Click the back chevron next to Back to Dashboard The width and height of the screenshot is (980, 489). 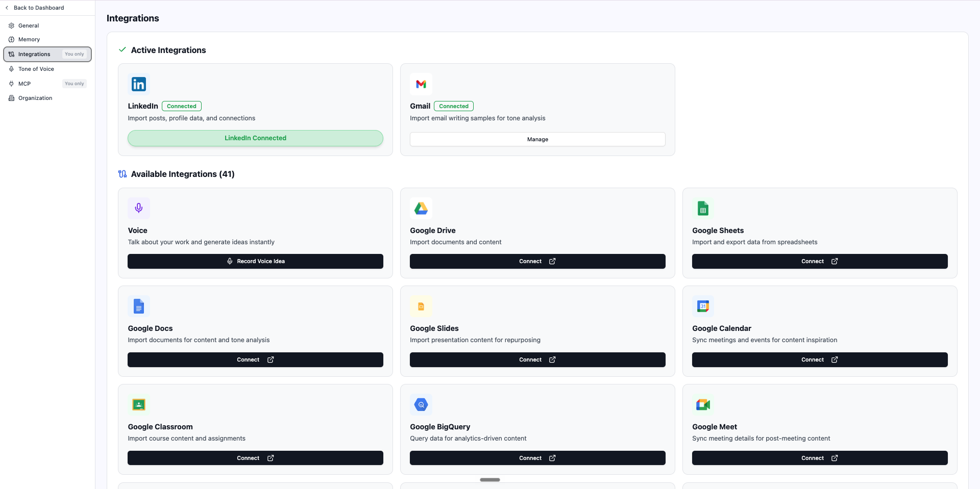(7, 8)
